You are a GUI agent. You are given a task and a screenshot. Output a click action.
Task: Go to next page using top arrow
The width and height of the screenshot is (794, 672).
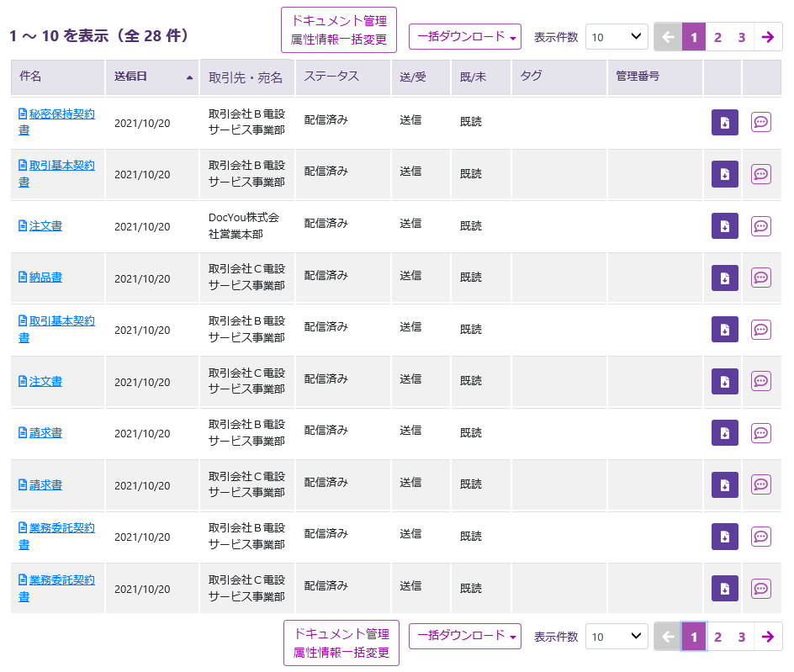[767, 37]
